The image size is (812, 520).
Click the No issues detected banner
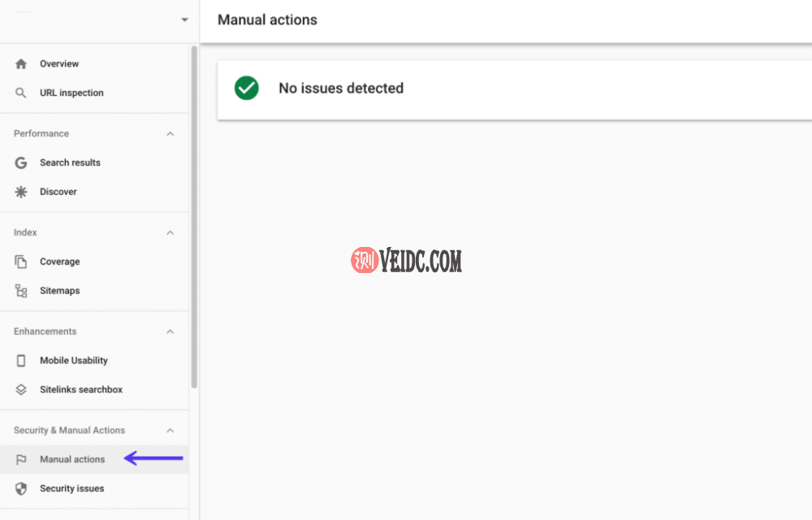[341, 88]
